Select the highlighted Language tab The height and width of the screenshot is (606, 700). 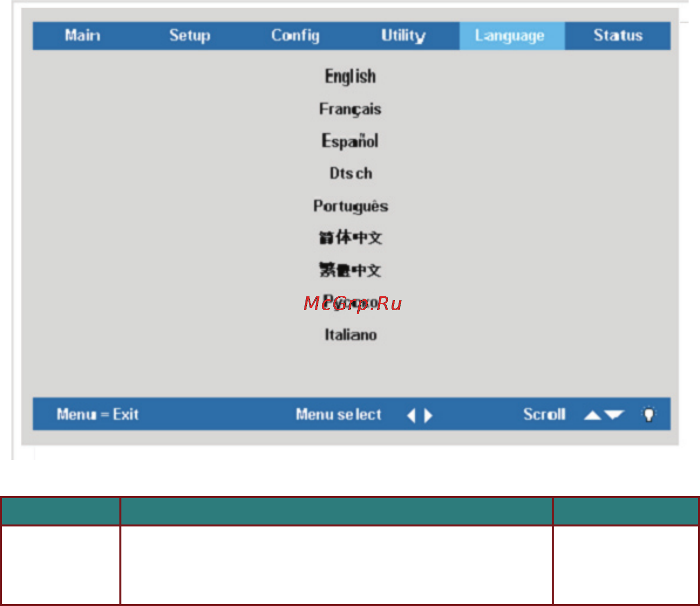pos(512,36)
